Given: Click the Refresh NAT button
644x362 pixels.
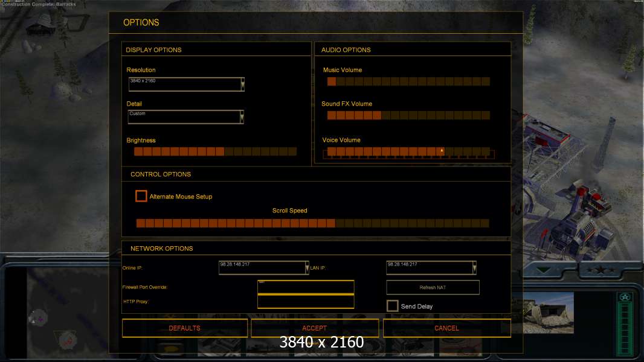Looking at the screenshot, I should pyautogui.click(x=433, y=287).
